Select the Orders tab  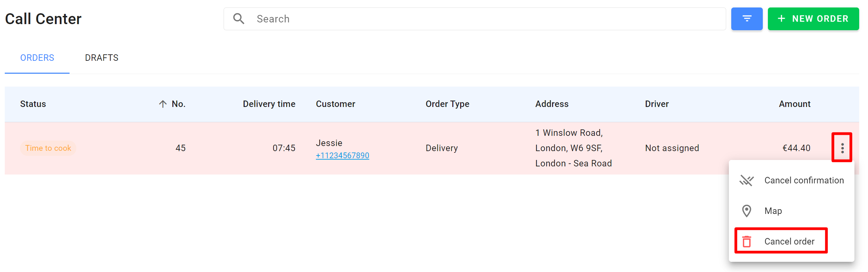(37, 58)
